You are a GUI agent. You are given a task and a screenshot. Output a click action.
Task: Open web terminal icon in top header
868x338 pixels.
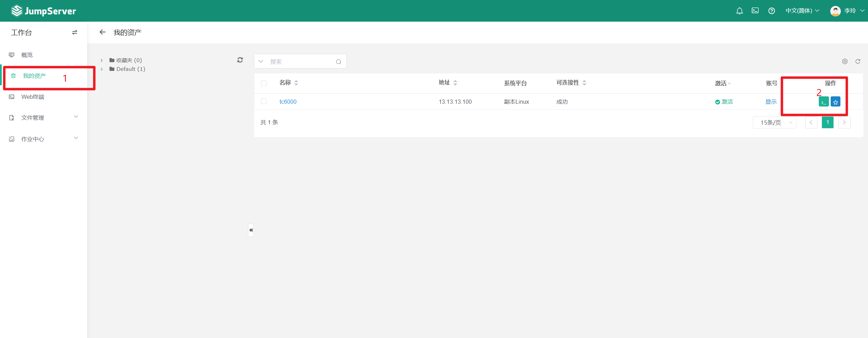pos(755,11)
